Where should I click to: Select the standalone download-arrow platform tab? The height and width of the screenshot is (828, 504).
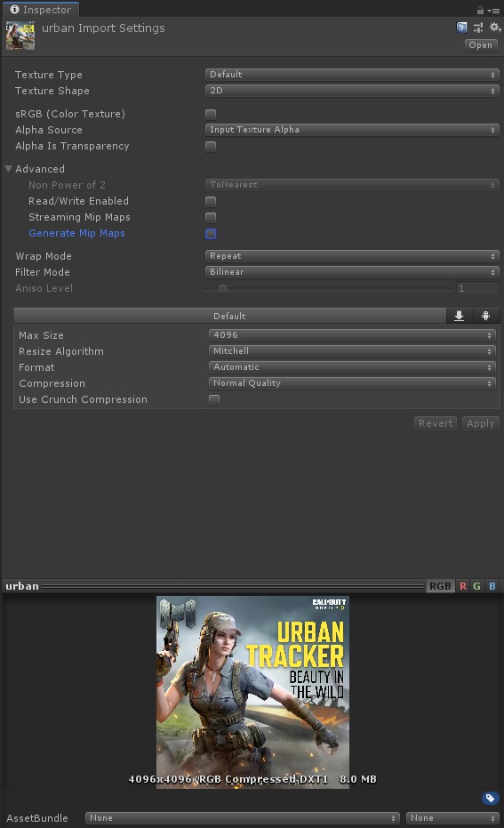(460, 316)
